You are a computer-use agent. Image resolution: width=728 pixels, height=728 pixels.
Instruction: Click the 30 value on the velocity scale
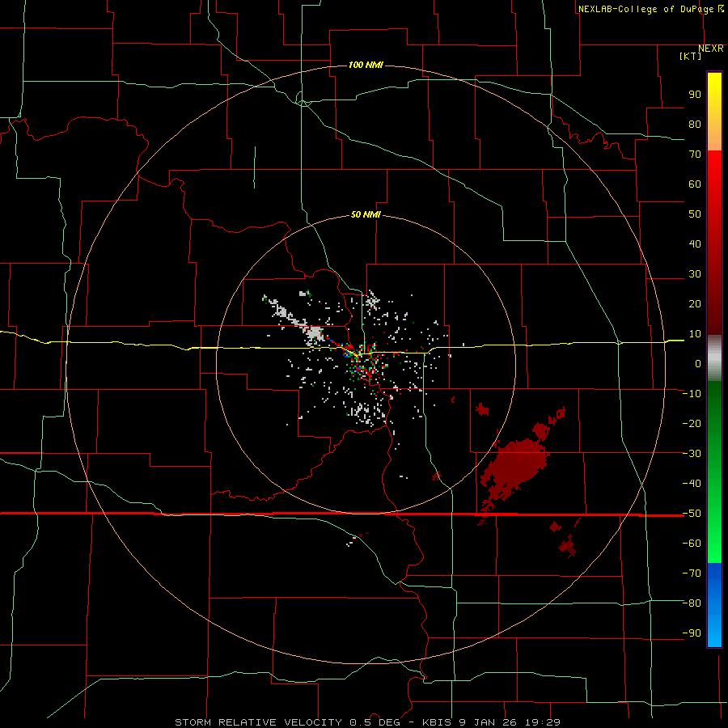(695, 274)
